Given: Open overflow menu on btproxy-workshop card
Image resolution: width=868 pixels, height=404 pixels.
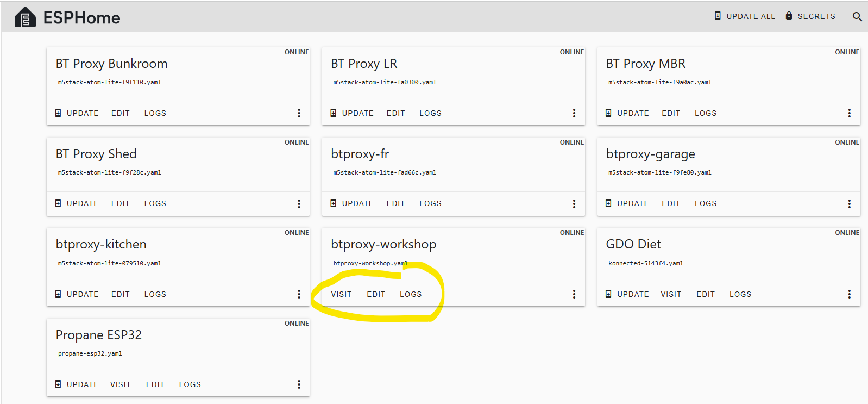Looking at the screenshot, I should (574, 294).
